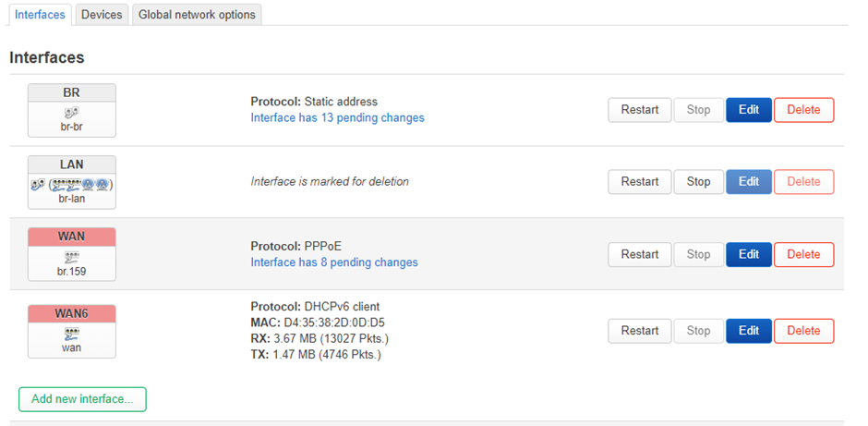Viewport: 868px width, 426px height.
Task: Stop the LAN interface
Action: click(699, 182)
